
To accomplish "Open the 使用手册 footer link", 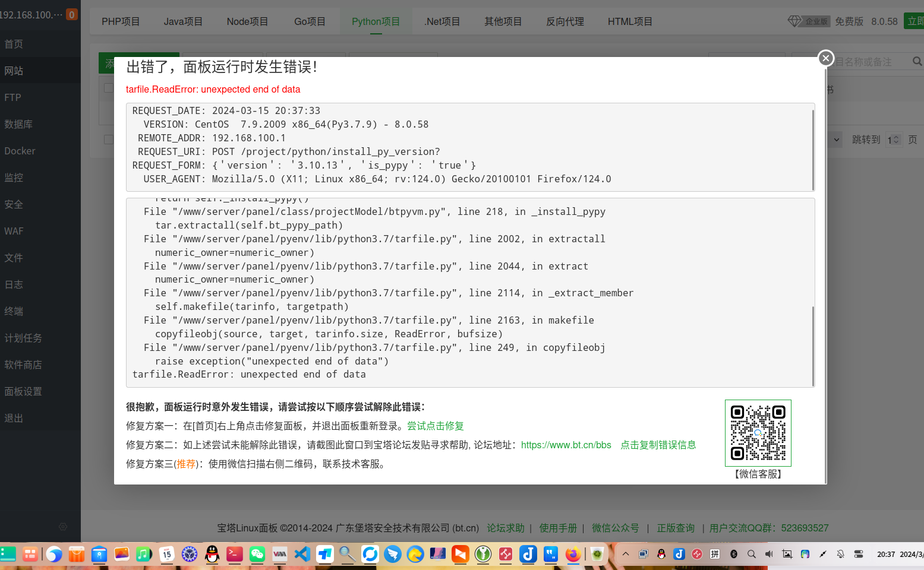I will (558, 528).
